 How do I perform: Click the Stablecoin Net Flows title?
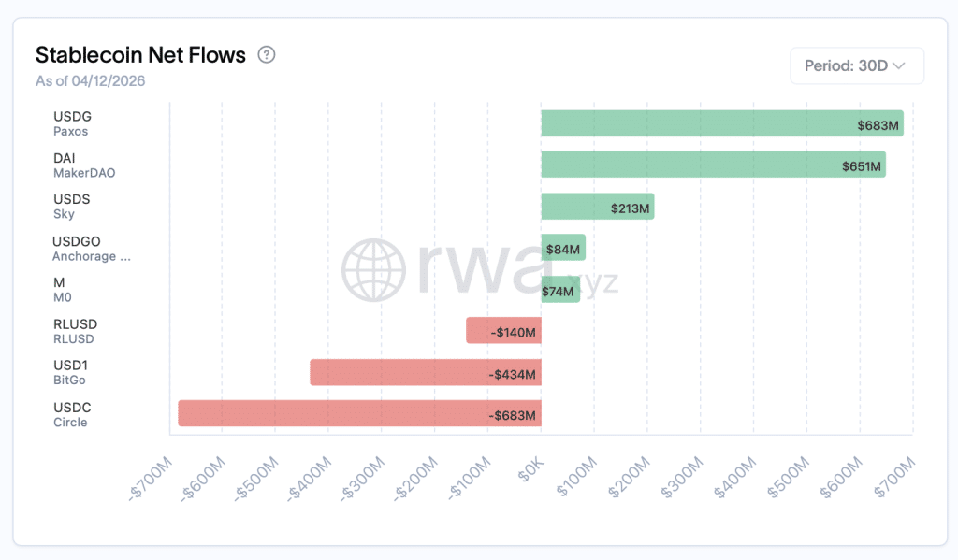(x=140, y=55)
